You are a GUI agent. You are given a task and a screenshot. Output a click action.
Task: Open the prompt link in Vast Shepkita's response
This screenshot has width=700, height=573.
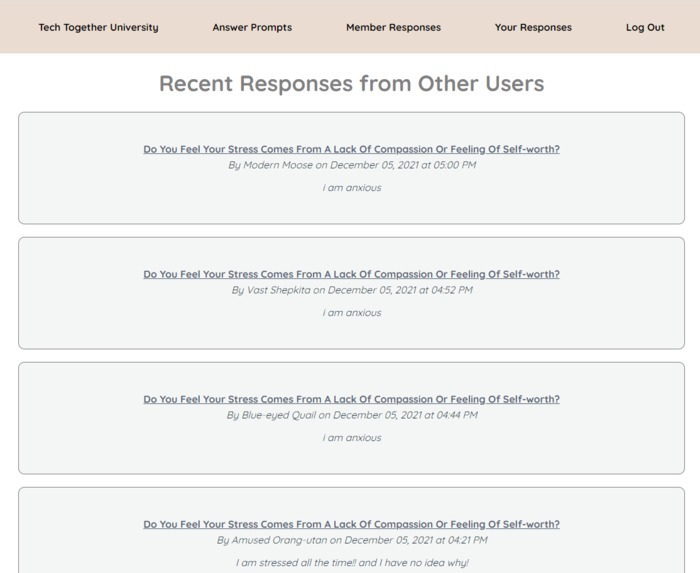[351, 274]
